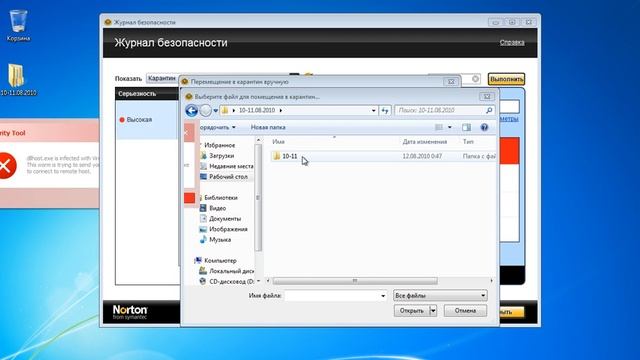The image size is (640, 360).
Task: Create a new folder with Новая папка
Action: pos(268,127)
